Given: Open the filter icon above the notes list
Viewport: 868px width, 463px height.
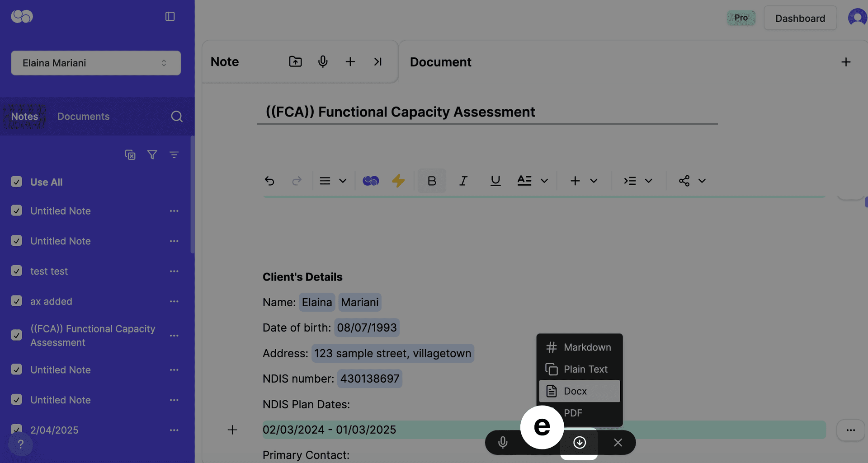Looking at the screenshot, I should coord(152,154).
